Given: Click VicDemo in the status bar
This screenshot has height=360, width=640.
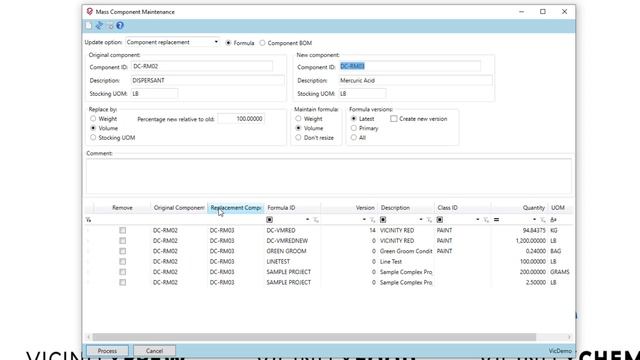Looking at the screenshot, I should tap(560, 351).
